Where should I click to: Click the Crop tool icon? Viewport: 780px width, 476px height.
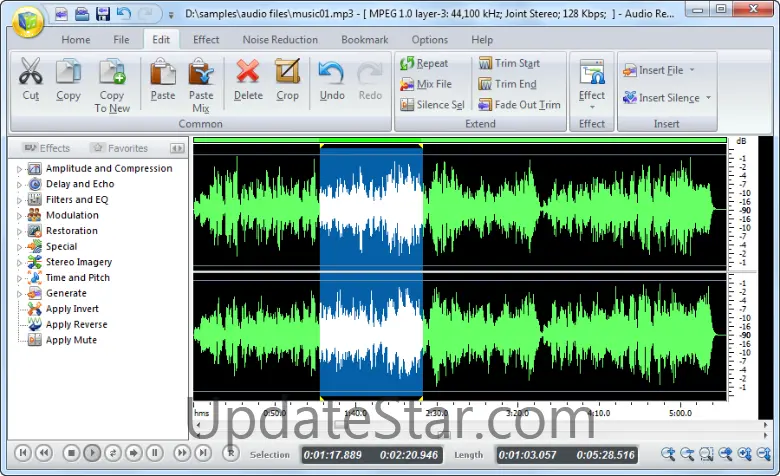288,71
